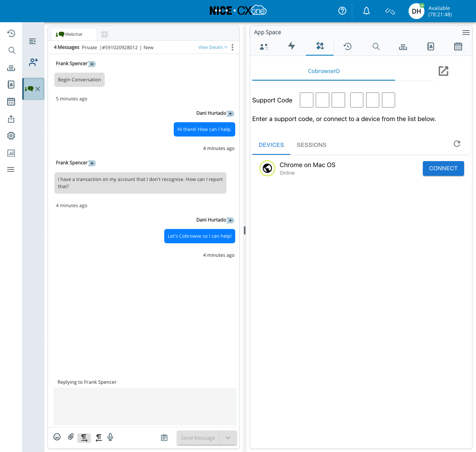Toggle left-to-right text direction

point(84,437)
